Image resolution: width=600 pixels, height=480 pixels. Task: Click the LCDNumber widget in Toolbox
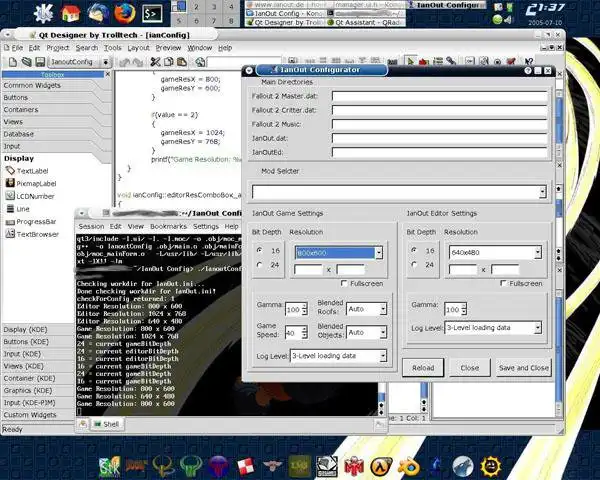(30, 196)
